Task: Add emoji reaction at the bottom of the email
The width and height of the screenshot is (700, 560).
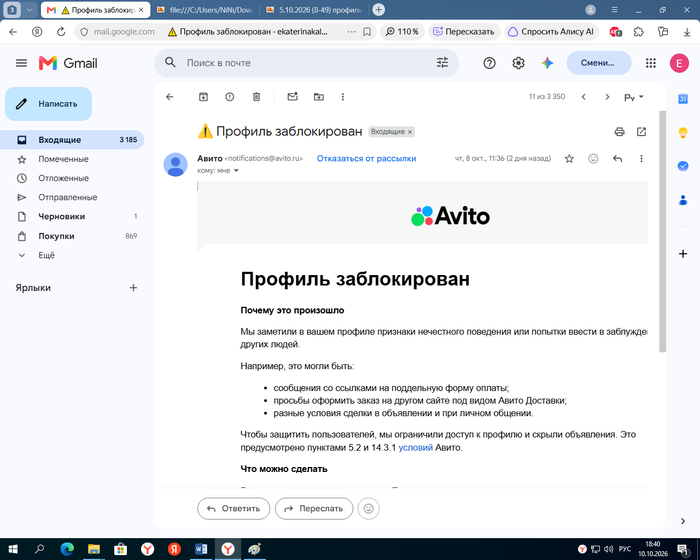Action: coord(368,509)
